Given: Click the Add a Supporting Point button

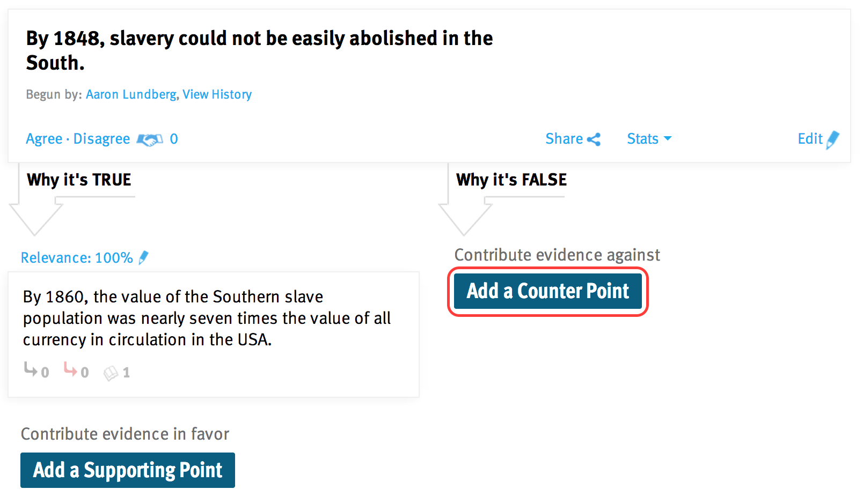Looking at the screenshot, I should [x=128, y=470].
